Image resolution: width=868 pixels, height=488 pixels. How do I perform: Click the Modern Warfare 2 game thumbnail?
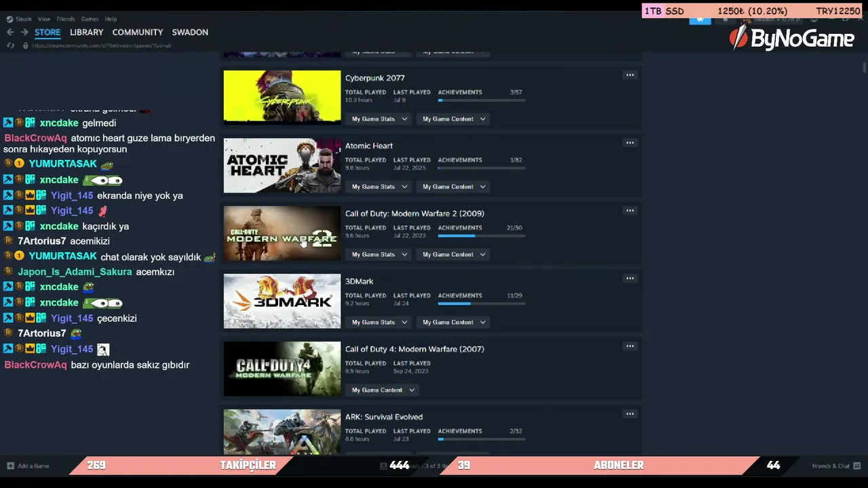click(282, 233)
